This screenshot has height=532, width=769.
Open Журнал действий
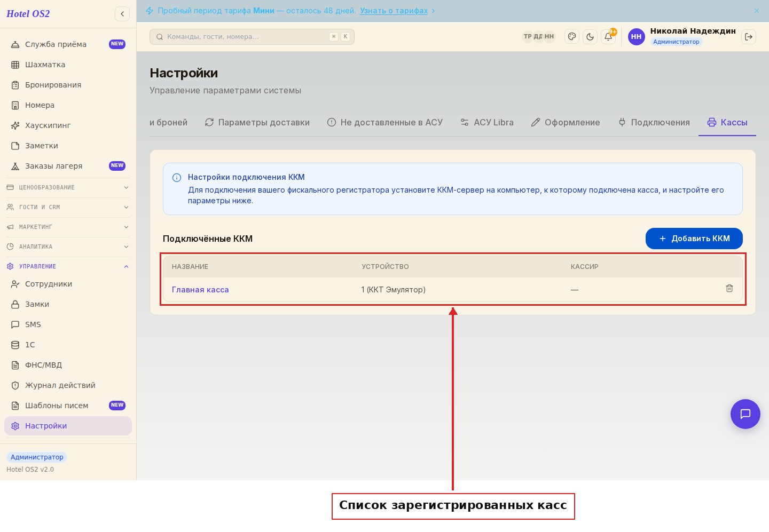68,385
